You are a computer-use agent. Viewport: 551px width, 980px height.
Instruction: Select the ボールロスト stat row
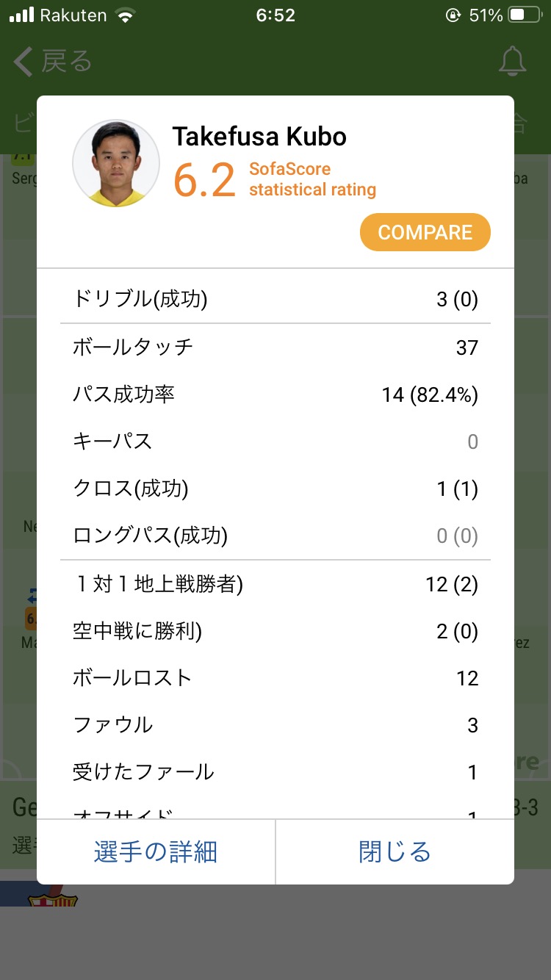275,678
